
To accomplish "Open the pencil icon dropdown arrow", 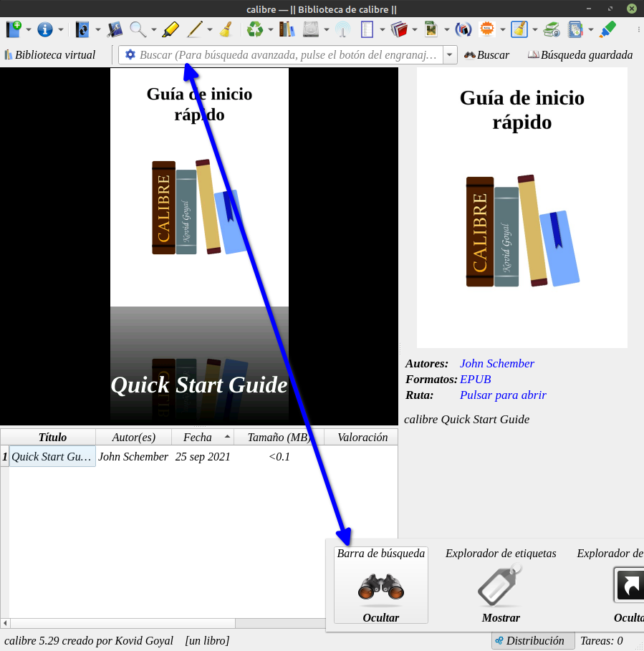I will (x=210, y=29).
